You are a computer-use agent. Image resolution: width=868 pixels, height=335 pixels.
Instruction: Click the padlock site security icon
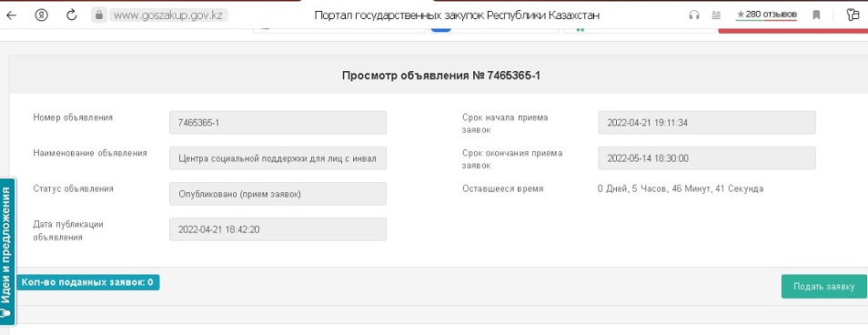pos(100,15)
